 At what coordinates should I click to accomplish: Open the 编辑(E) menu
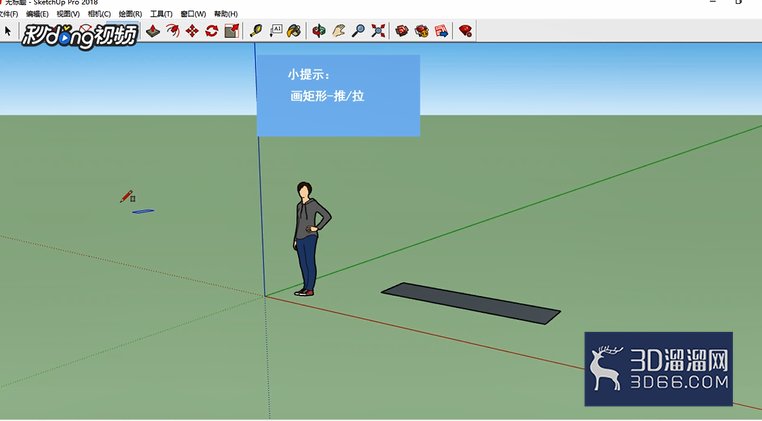tap(37, 14)
